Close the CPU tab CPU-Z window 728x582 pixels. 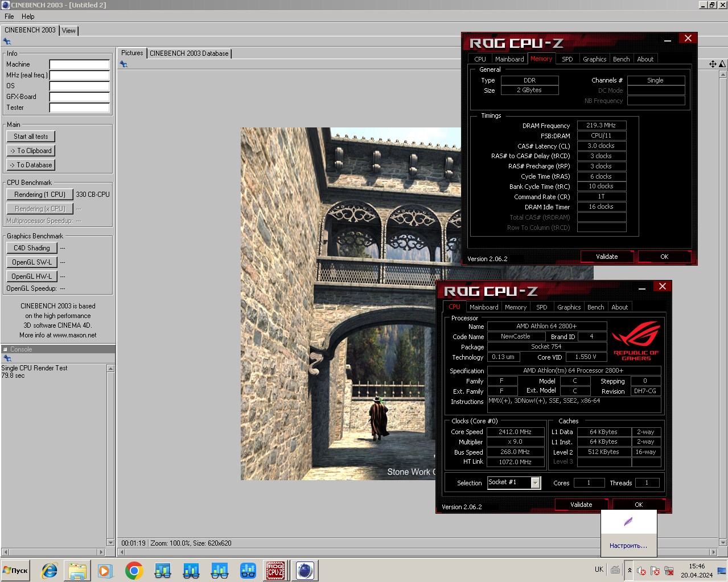click(x=663, y=286)
